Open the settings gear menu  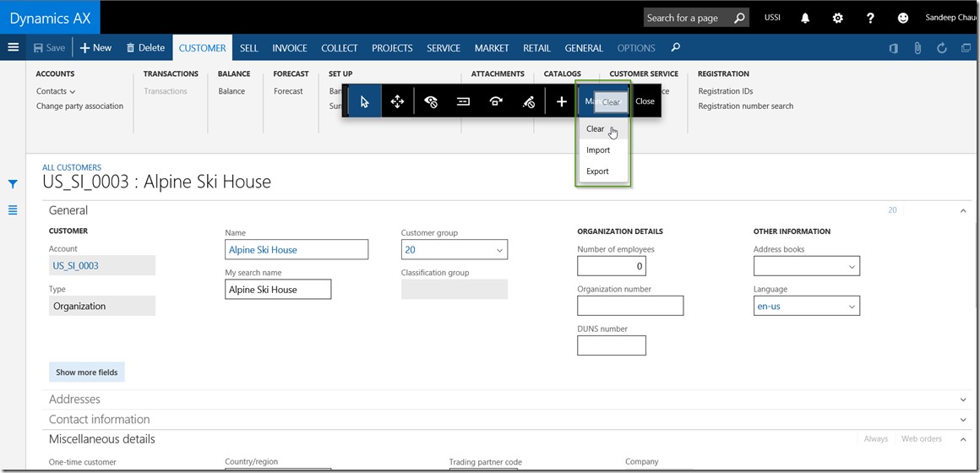click(837, 18)
